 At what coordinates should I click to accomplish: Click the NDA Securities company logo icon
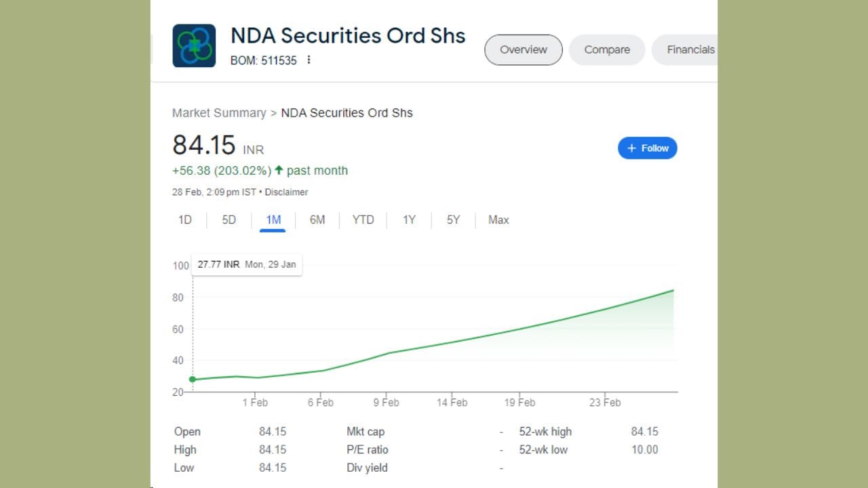[193, 45]
